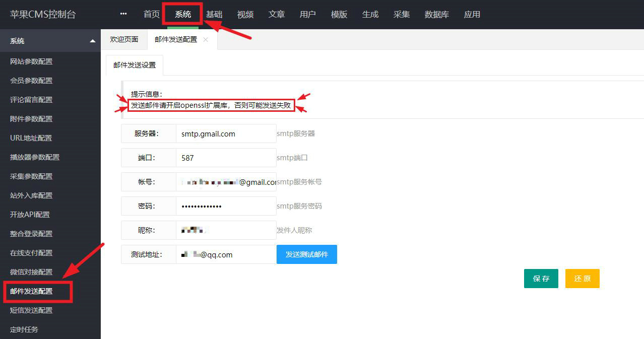Switch to the 欢迎页面 tab
The width and height of the screenshot is (644, 339).
(124, 38)
